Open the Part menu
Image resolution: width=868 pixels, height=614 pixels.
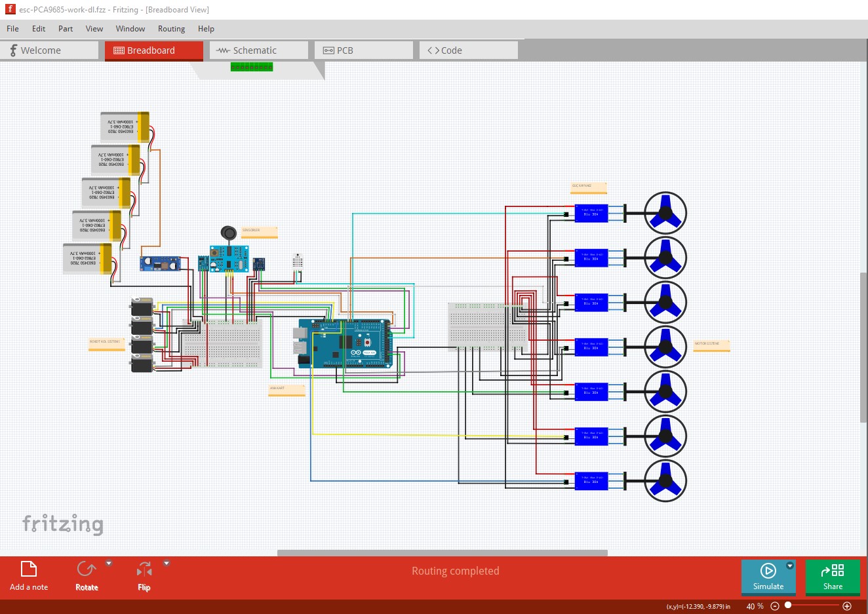tap(66, 29)
